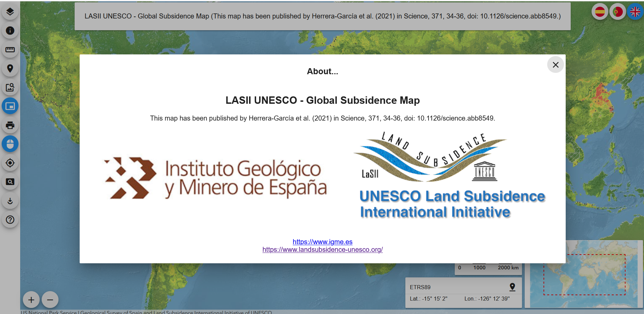Open the location pin tool in sidebar
The image size is (644, 314).
coord(10,69)
